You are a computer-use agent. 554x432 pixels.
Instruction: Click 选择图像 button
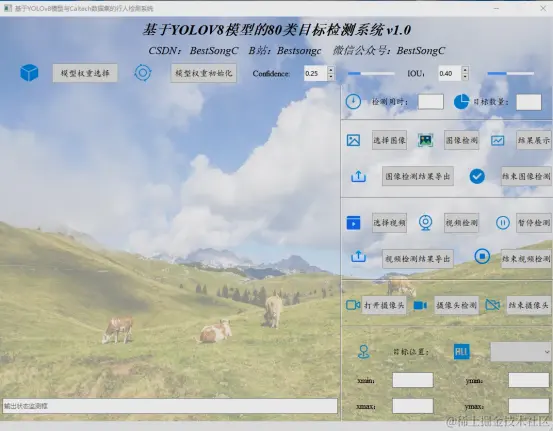(x=389, y=140)
